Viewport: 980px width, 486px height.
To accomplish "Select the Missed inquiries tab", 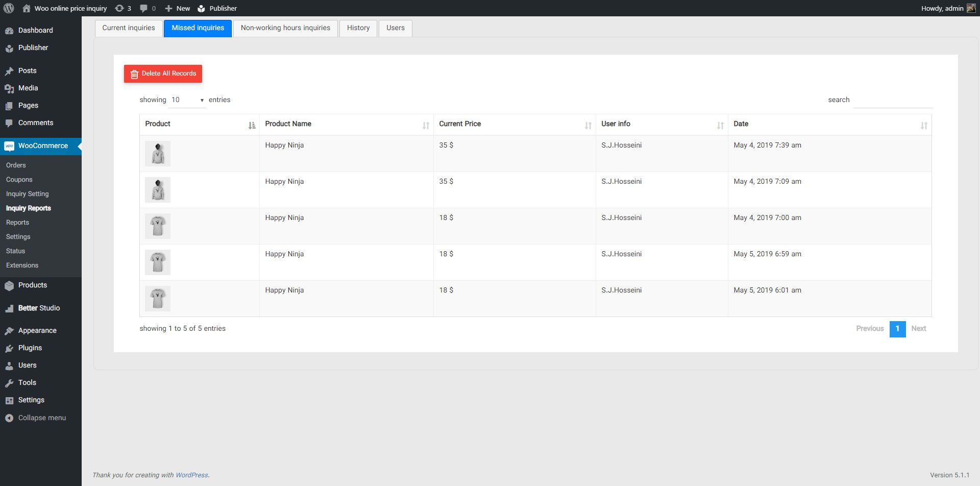I will (x=198, y=28).
